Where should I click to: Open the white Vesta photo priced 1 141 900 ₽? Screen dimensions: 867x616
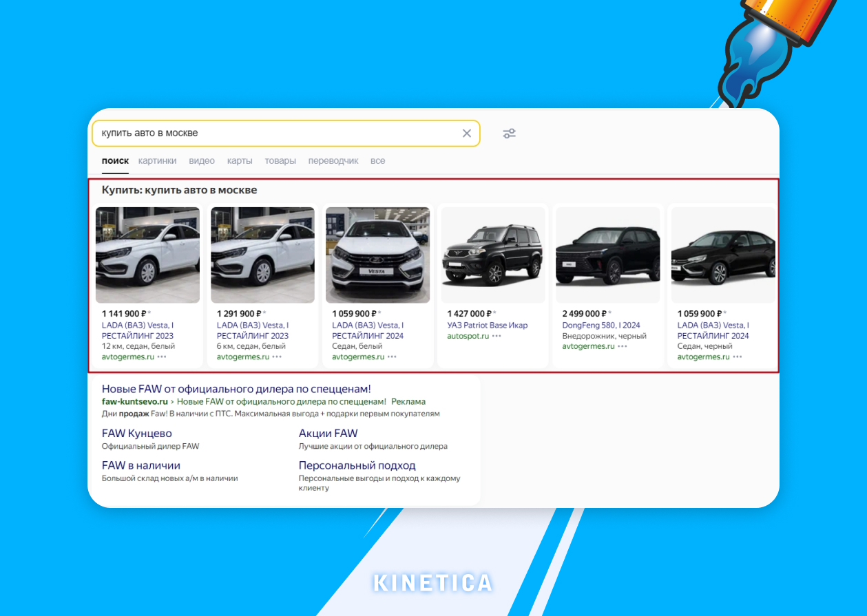click(x=147, y=255)
